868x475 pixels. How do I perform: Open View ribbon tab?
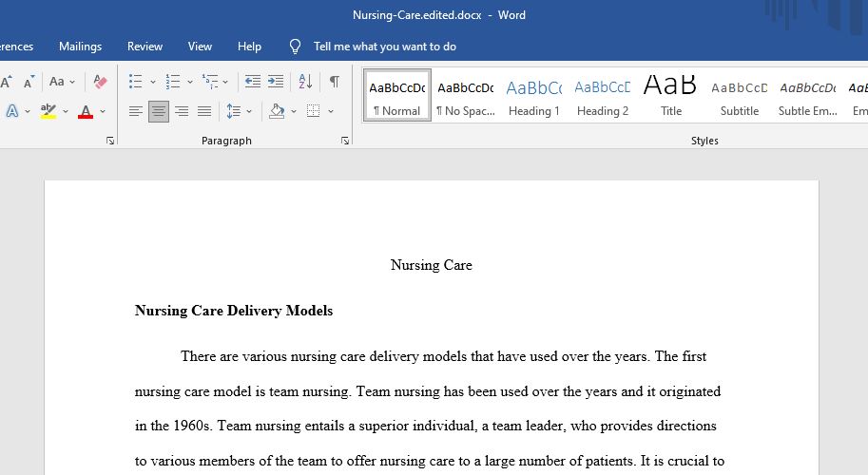200,47
